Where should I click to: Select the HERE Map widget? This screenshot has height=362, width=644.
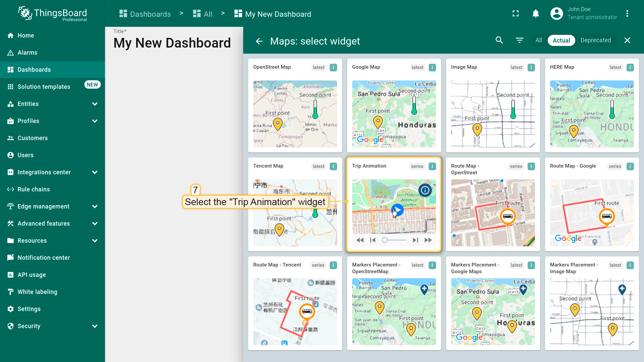tap(592, 106)
